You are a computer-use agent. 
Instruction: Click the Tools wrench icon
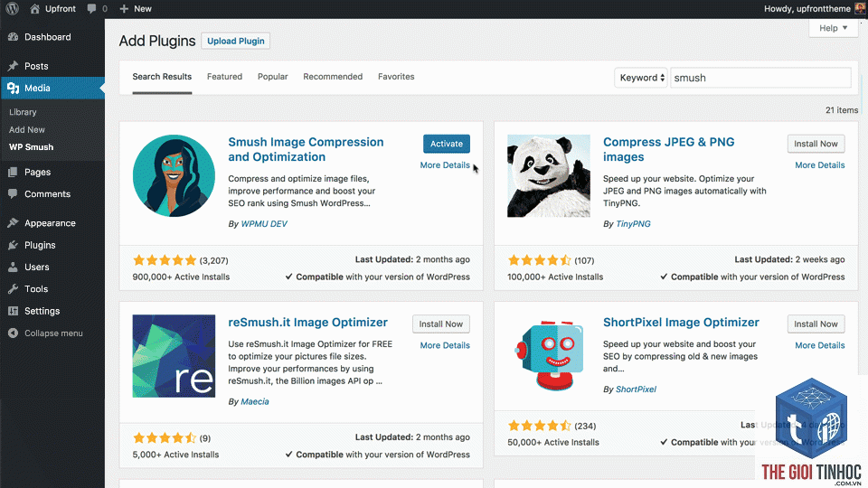13,289
